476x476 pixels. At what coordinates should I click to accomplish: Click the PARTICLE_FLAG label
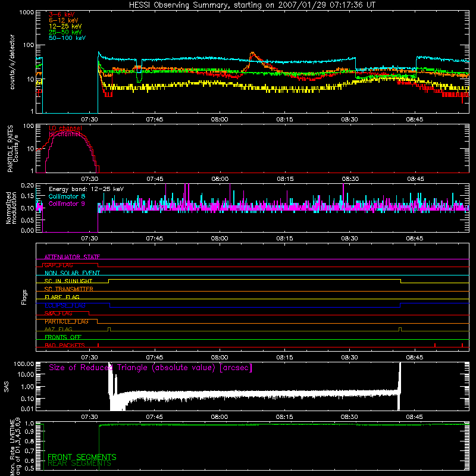[67, 321]
